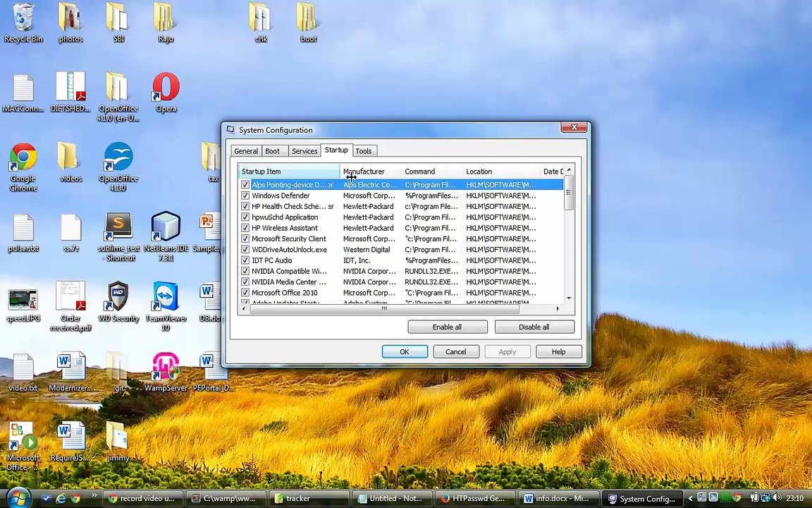Switch to the General tab
Viewport: 812px width, 508px height.
(246, 151)
